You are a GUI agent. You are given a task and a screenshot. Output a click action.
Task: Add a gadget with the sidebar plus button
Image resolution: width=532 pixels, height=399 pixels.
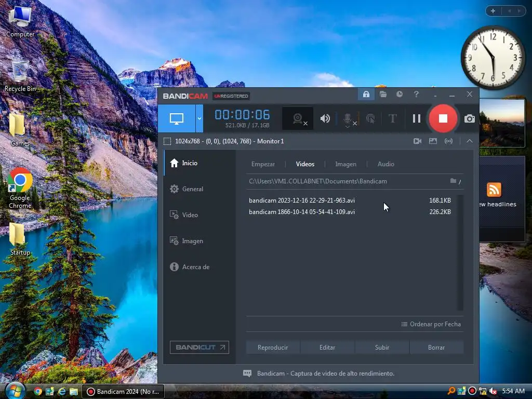pyautogui.click(x=493, y=11)
